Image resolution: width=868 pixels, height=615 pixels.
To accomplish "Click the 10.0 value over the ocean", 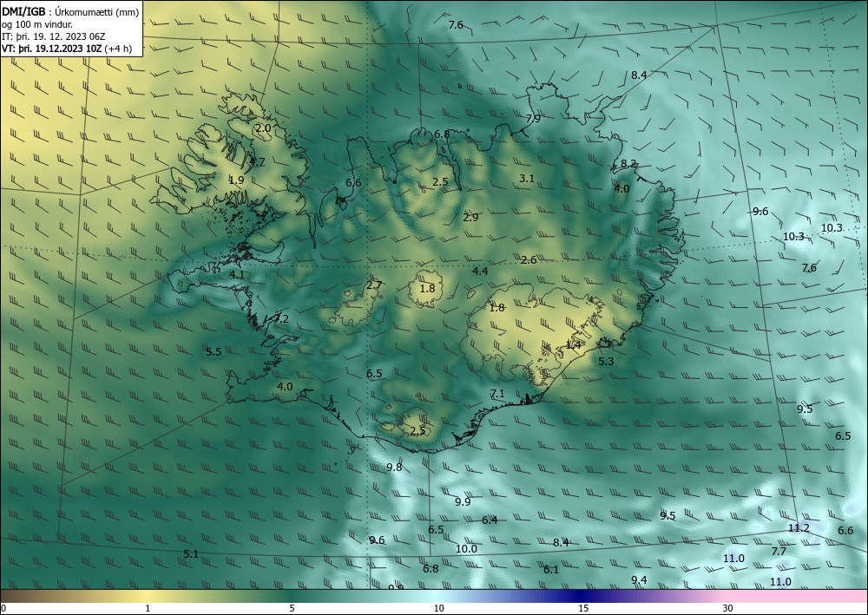I will pyautogui.click(x=466, y=548).
